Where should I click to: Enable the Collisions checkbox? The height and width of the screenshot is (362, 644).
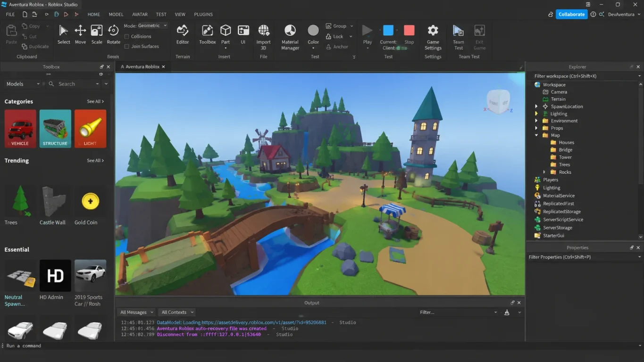pos(126,36)
